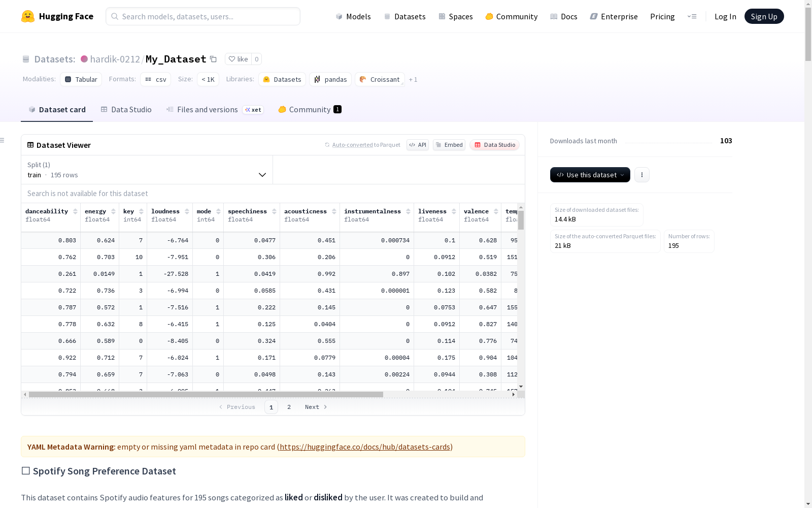The image size is (812, 508).
Task: Click the pandas library tag
Action: (330, 79)
